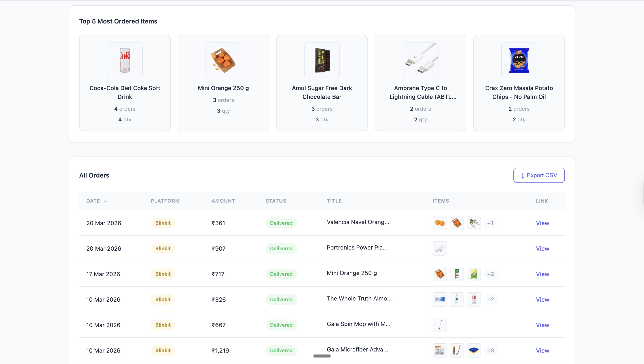
Task: Select title Portronics Power Pla...
Action: (357, 248)
